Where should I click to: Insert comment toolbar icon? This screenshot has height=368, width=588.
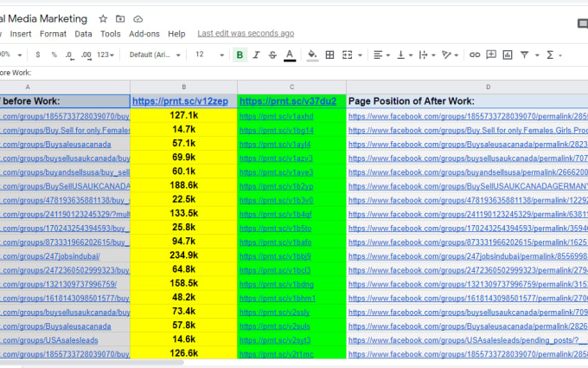click(x=491, y=55)
